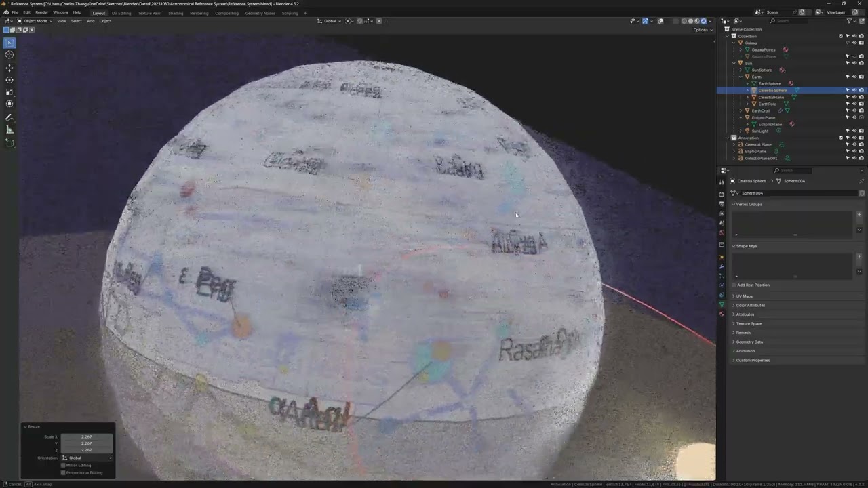The width and height of the screenshot is (868, 488).
Task: Switch to the Shading workspace tab
Action: 176,13
